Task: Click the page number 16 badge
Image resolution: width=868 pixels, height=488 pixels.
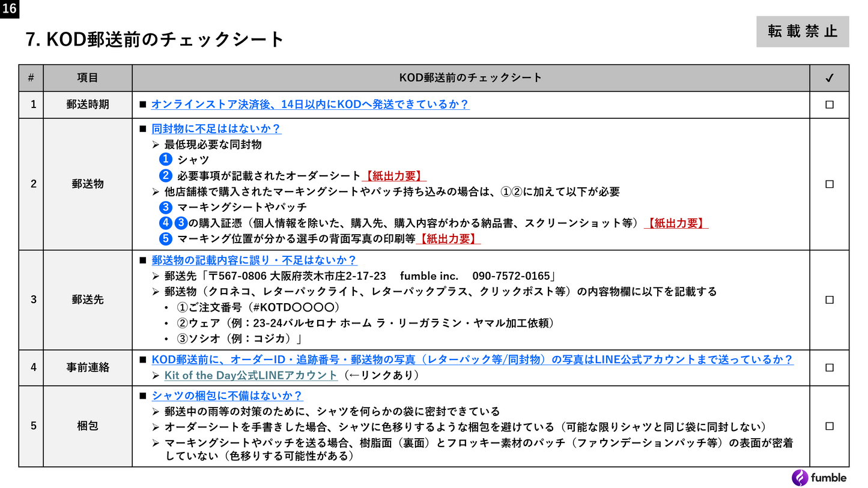Action: (x=9, y=8)
